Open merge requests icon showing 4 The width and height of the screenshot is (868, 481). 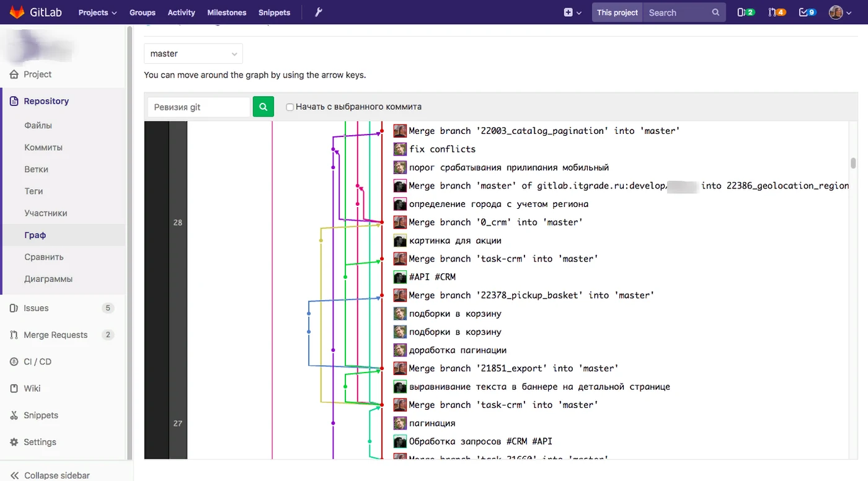tap(777, 12)
